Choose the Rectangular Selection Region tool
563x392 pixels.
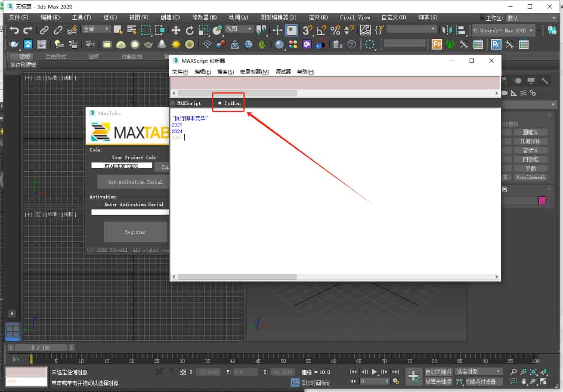click(x=146, y=30)
